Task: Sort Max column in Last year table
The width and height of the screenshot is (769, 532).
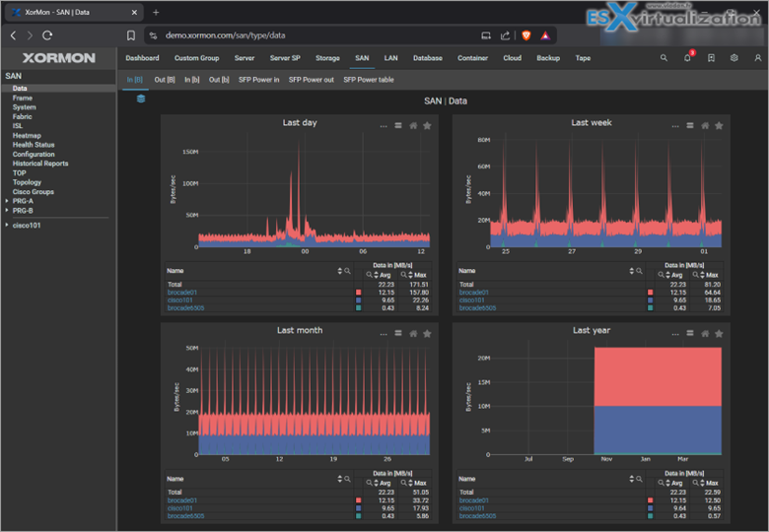Action: 702,483
